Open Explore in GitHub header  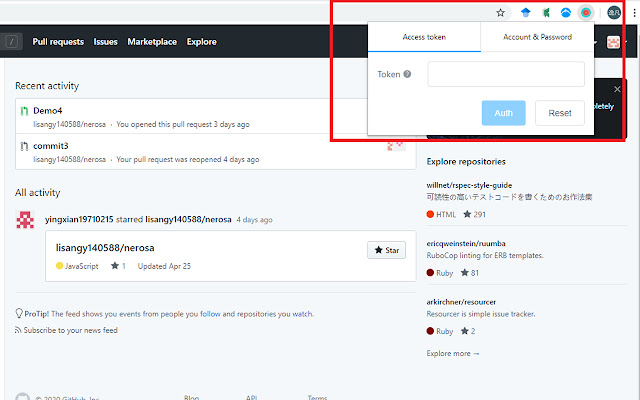coord(202,42)
